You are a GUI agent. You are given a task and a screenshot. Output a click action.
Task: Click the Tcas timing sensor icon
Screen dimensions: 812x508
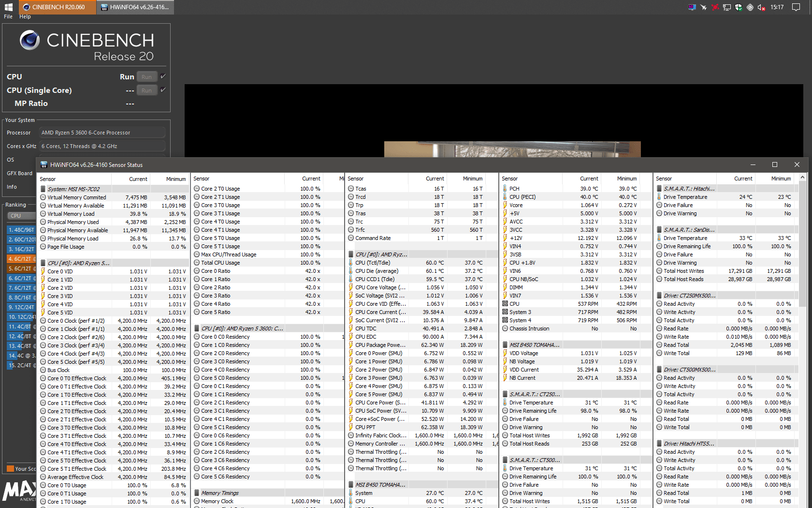351,189
